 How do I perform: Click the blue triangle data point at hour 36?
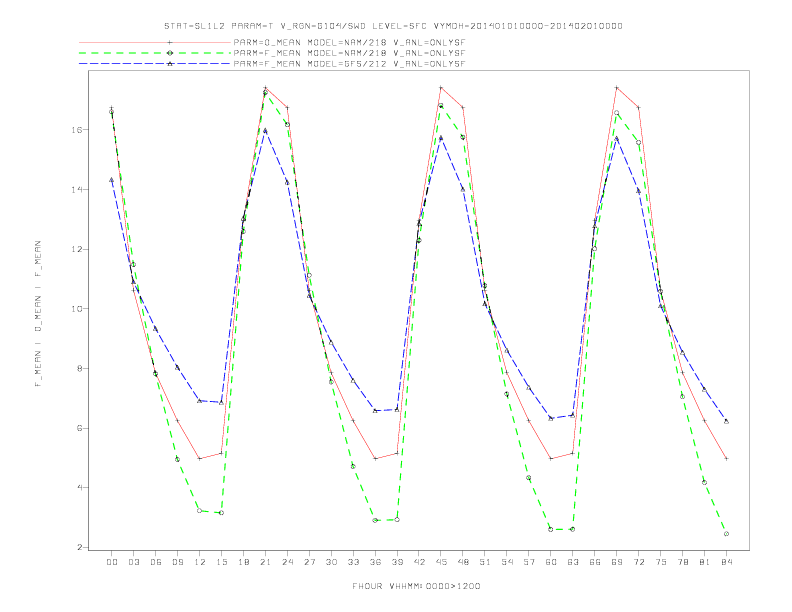(x=375, y=411)
